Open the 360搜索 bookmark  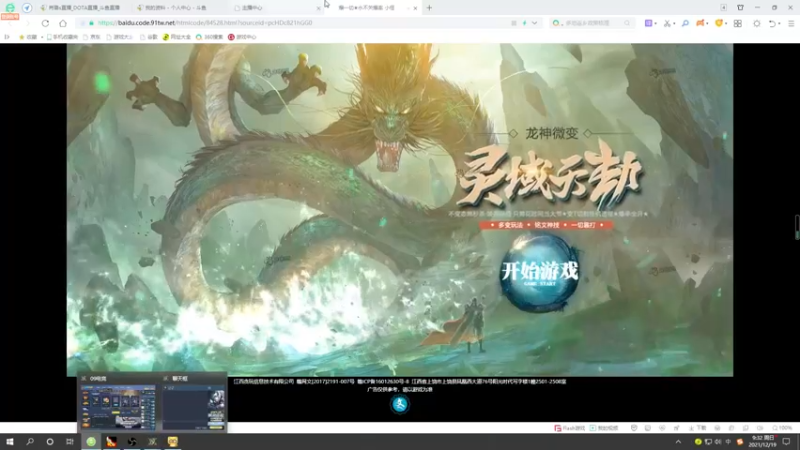click(x=209, y=37)
